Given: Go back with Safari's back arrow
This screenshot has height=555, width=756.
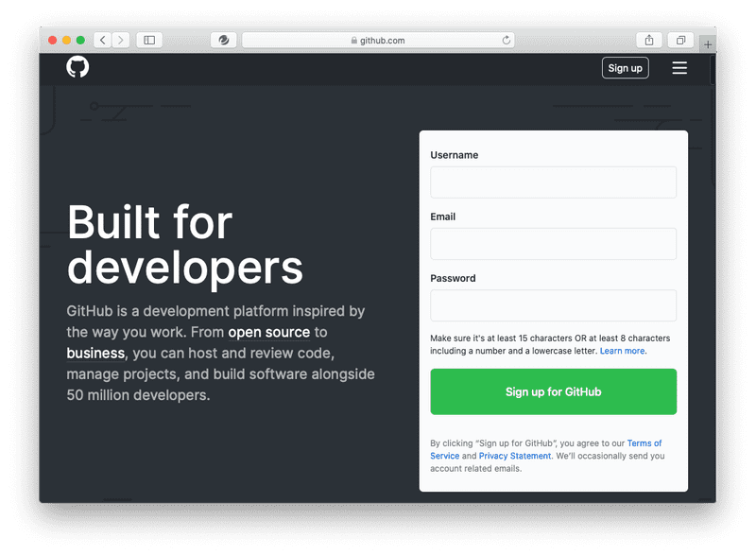Looking at the screenshot, I should (103, 40).
